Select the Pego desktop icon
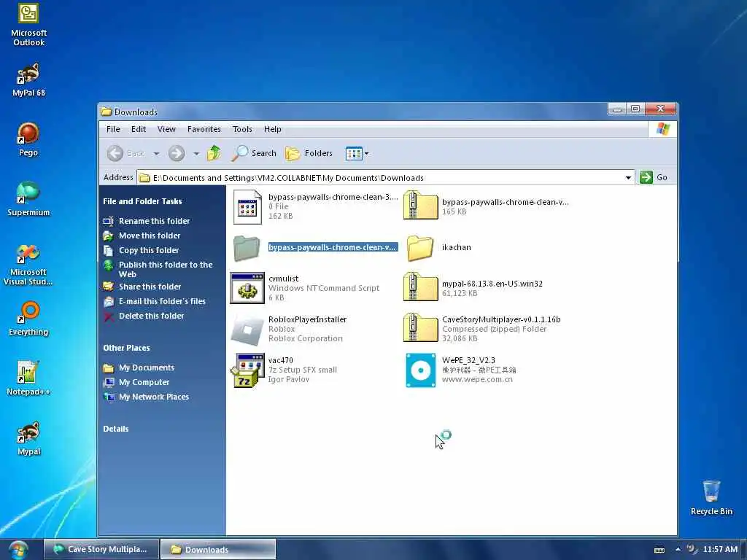747x560 pixels. coord(28,139)
